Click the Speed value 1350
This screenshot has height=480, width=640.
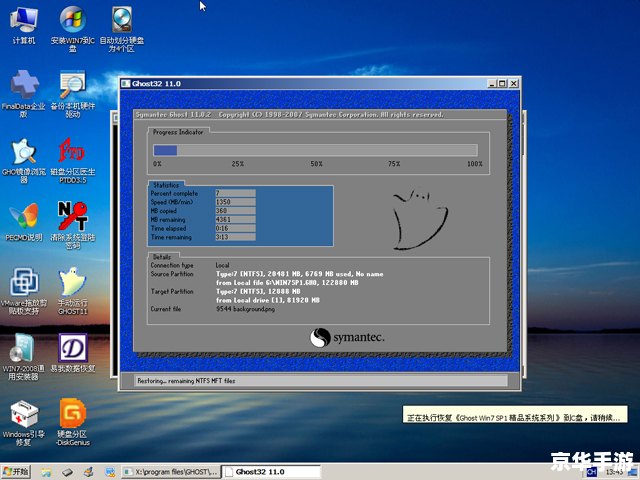click(236, 202)
